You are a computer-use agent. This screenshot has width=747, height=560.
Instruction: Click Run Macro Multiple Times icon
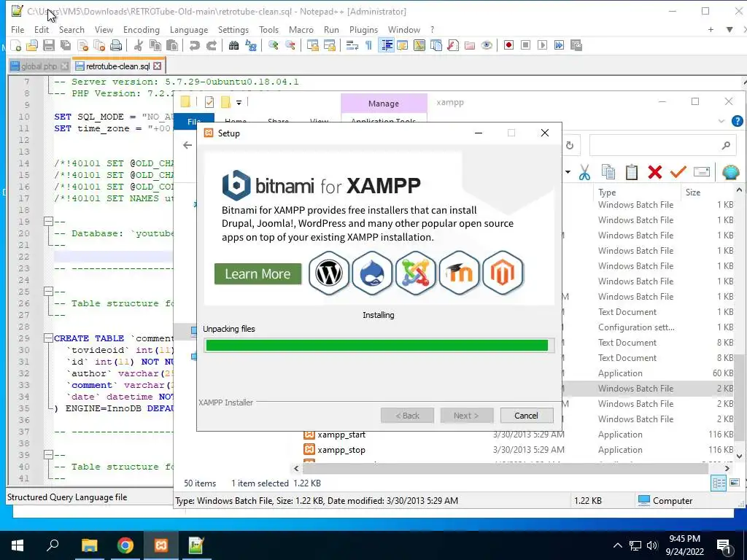[560, 45]
